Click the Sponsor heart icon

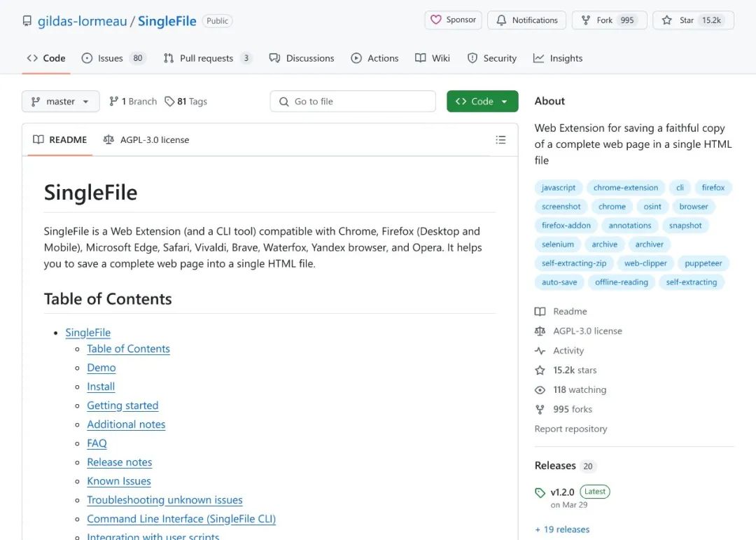point(436,20)
